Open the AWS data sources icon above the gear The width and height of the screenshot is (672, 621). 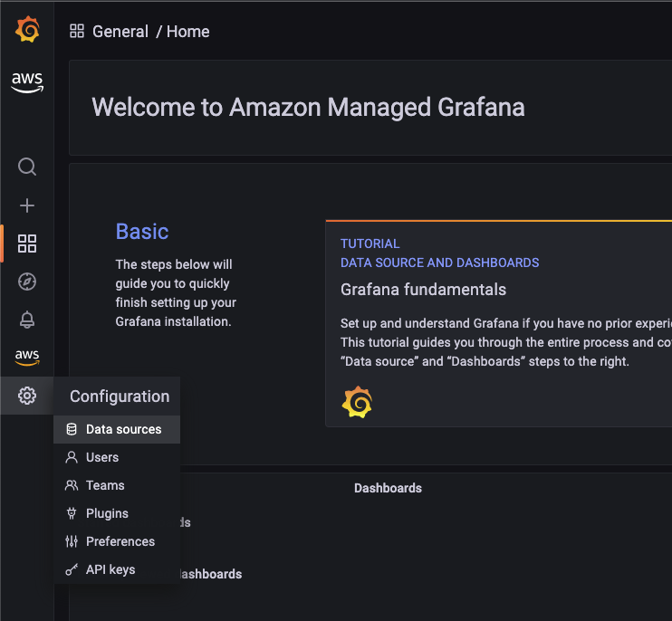(27, 358)
